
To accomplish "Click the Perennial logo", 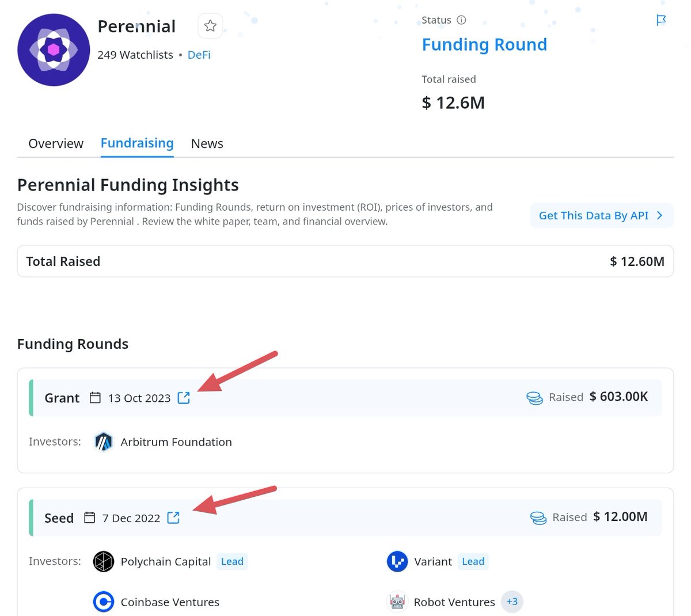I will tap(54, 50).
